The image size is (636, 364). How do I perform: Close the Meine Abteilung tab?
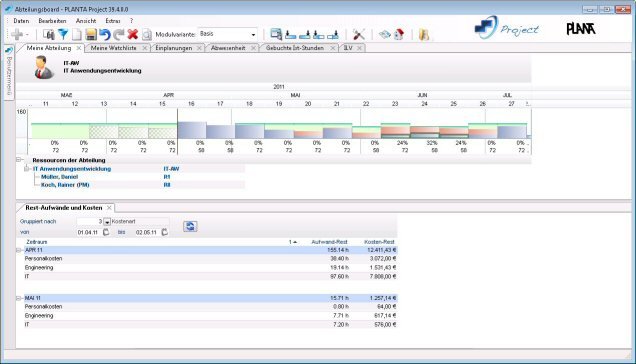tap(79, 48)
